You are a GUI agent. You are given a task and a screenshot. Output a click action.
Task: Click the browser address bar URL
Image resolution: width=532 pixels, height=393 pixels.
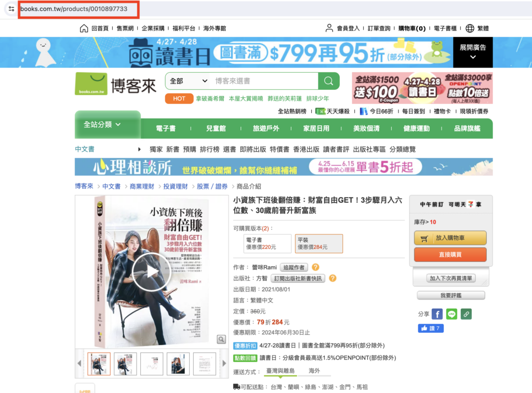click(x=74, y=9)
